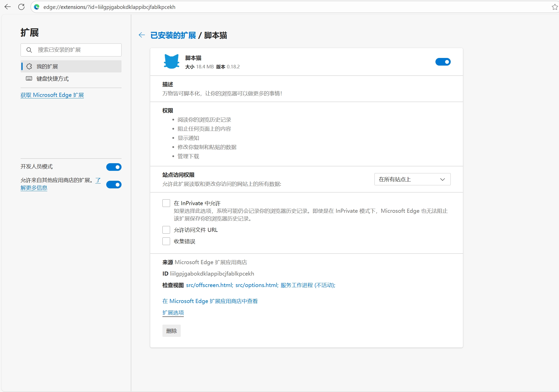Click the 阻止任何页面上的内容 permission

pos(204,129)
